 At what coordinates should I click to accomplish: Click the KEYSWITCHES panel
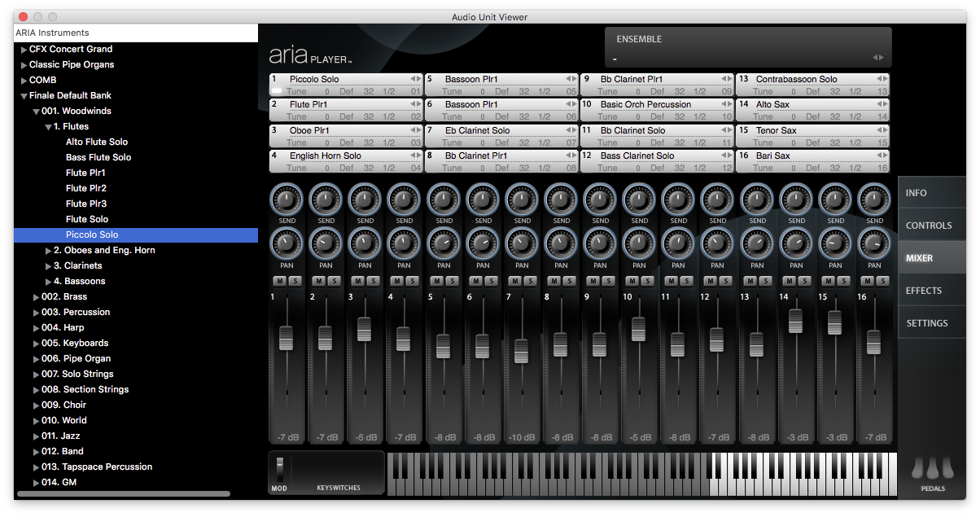(x=338, y=472)
